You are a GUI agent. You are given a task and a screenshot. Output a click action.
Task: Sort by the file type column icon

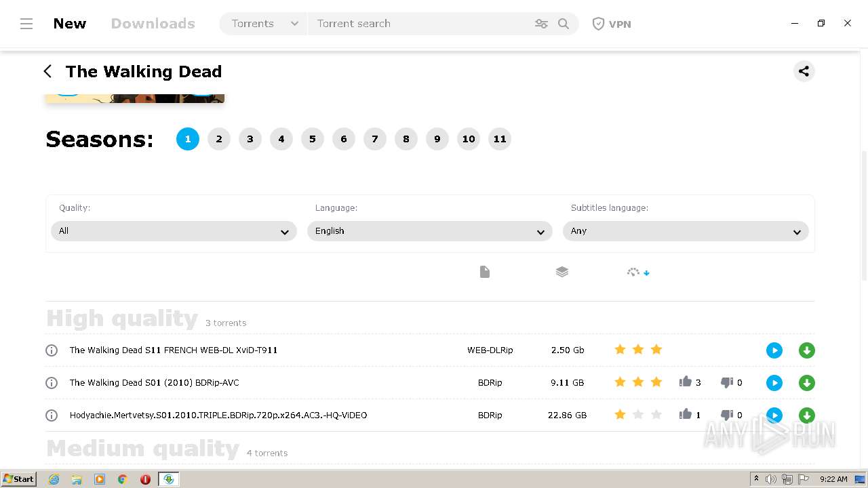pyautogui.click(x=484, y=272)
